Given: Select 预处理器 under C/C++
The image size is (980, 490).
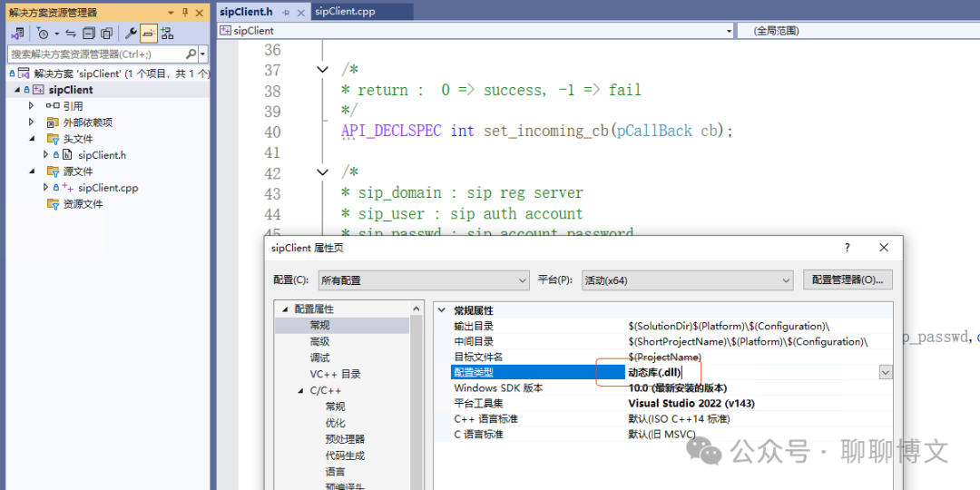Looking at the screenshot, I should point(345,439).
